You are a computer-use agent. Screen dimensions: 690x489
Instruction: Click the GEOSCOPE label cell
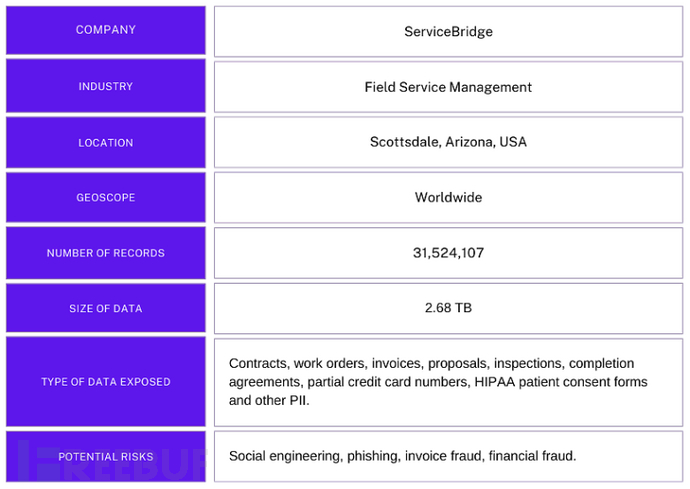click(106, 198)
